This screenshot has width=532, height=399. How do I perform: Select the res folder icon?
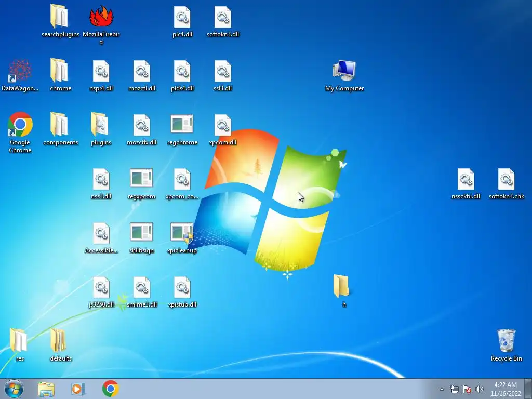point(18,340)
